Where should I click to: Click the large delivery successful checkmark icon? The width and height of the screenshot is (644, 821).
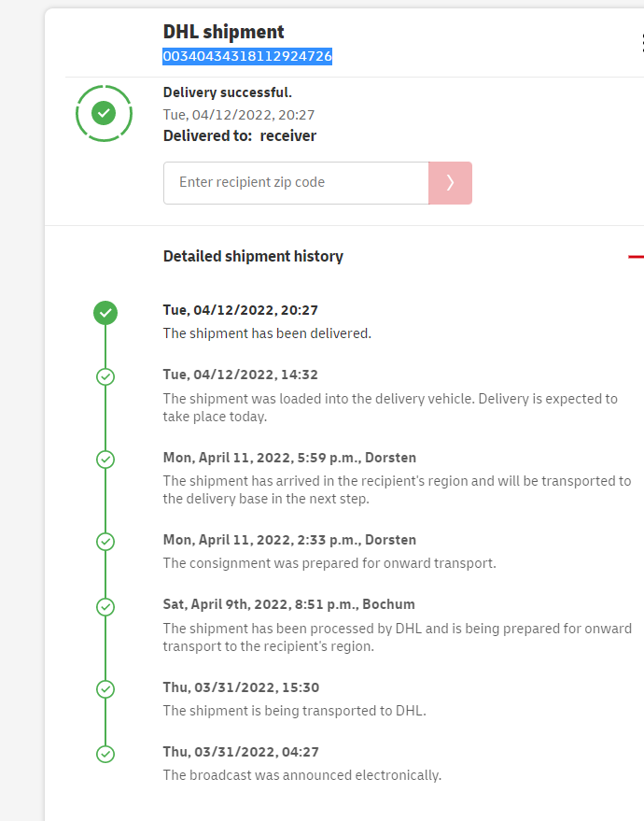coord(104,113)
